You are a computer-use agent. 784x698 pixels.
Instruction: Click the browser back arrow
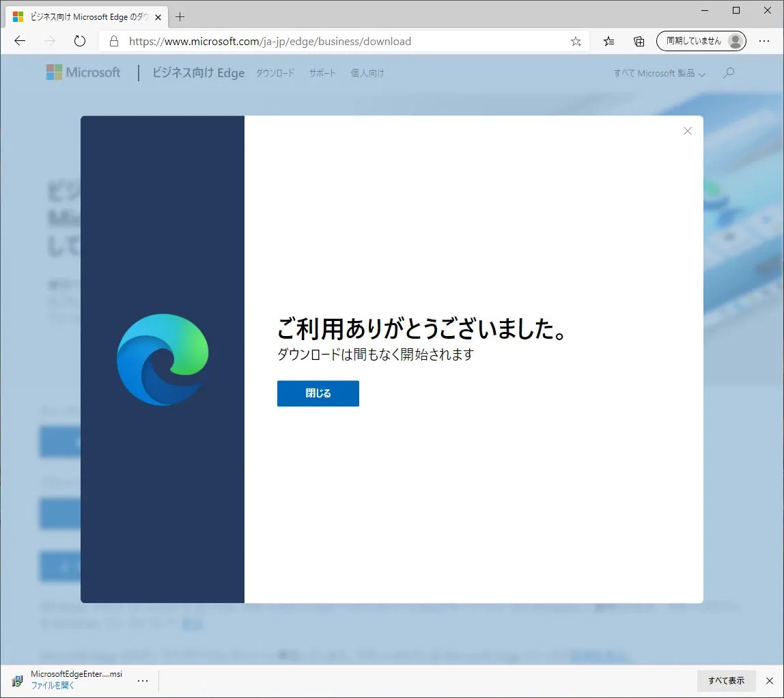point(20,41)
